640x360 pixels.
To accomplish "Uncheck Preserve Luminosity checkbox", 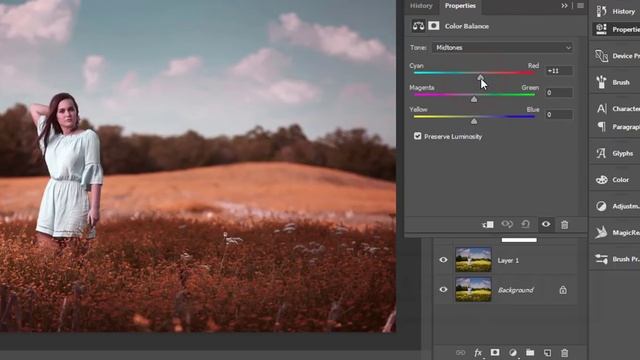I will point(417,136).
